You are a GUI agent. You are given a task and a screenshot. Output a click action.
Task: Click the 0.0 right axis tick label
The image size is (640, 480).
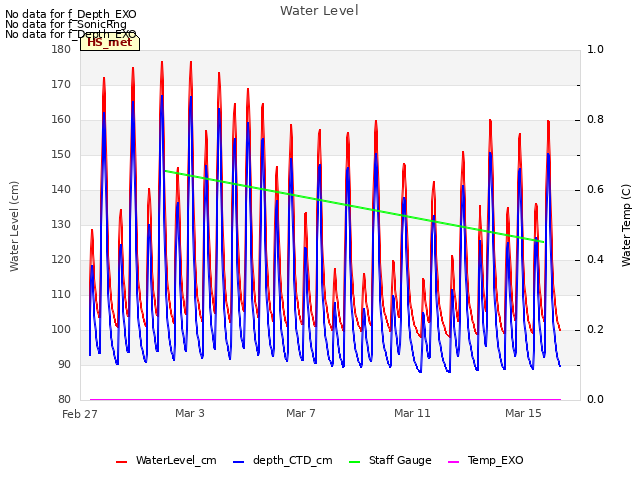pos(596,399)
